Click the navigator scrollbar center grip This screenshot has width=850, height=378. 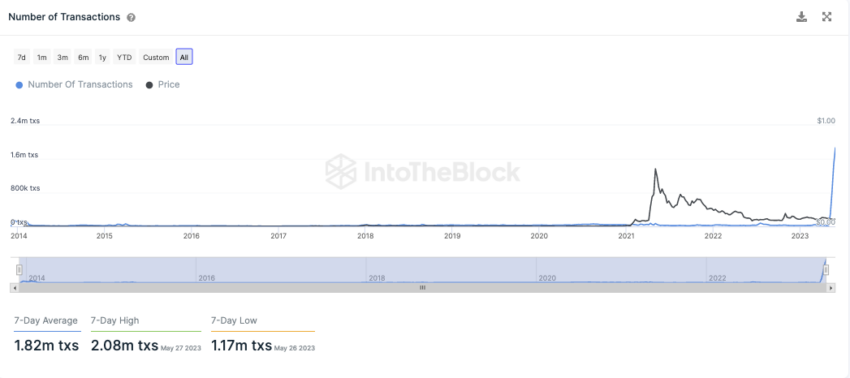point(422,288)
